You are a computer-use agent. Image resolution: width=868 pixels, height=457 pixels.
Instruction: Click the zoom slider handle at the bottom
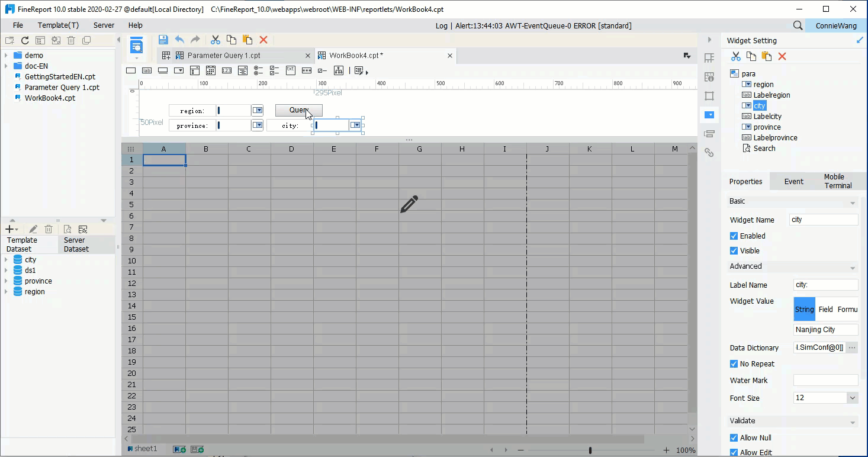(x=590, y=450)
